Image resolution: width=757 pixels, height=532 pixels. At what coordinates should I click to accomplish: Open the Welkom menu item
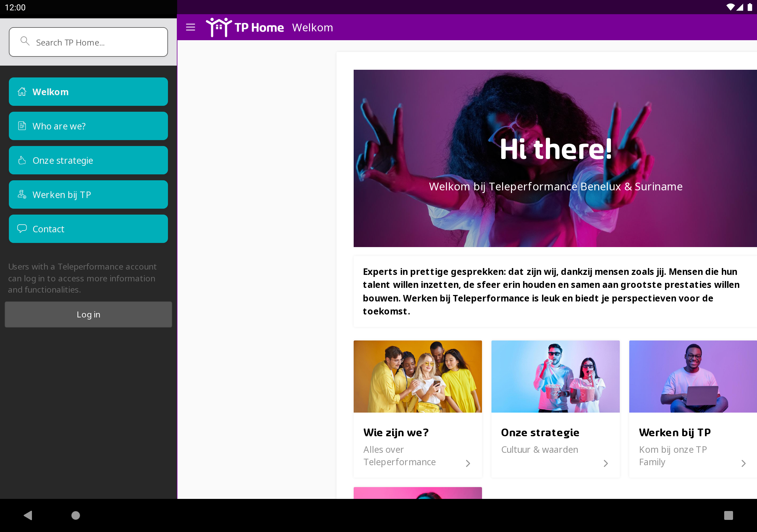tap(88, 92)
